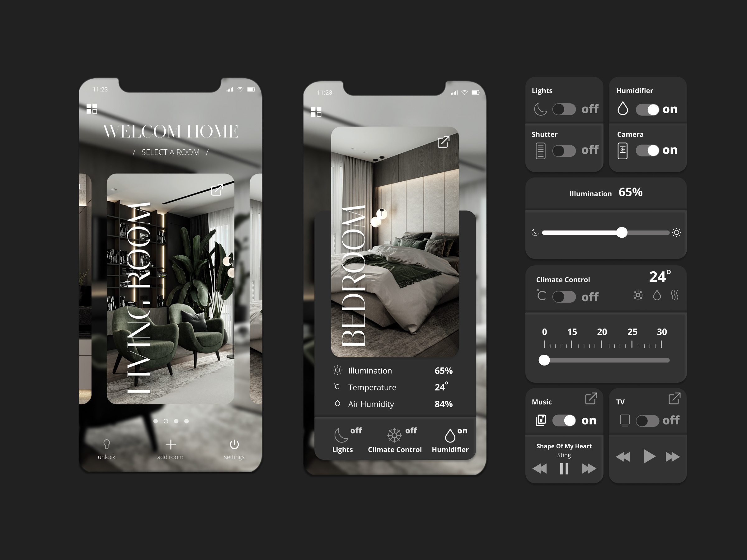
Task: Tap the add room plus icon
Action: tap(171, 445)
